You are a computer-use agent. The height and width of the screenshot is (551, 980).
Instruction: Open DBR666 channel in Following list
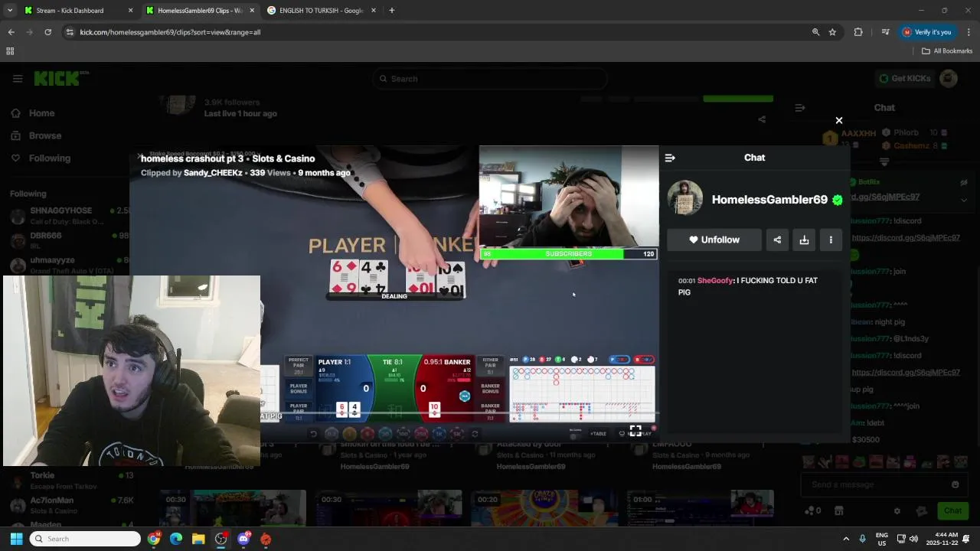[x=69, y=240]
